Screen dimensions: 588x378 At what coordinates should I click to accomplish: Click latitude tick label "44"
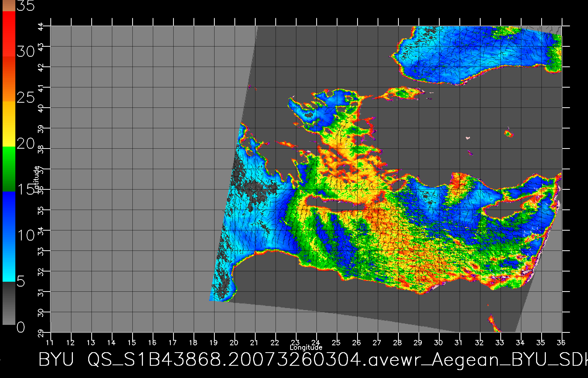41,27
